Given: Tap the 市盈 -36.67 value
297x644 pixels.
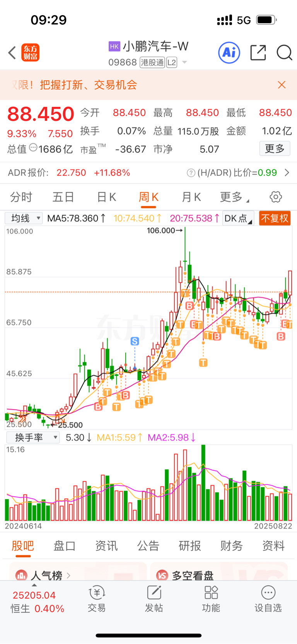Looking at the screenshot, I should click(x=131, y=149).
